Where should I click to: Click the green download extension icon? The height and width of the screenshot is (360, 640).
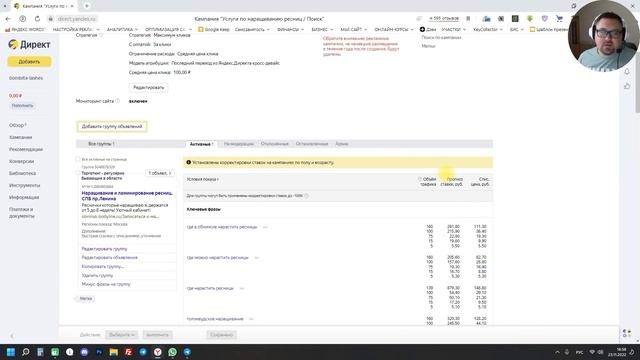point(530,18)
